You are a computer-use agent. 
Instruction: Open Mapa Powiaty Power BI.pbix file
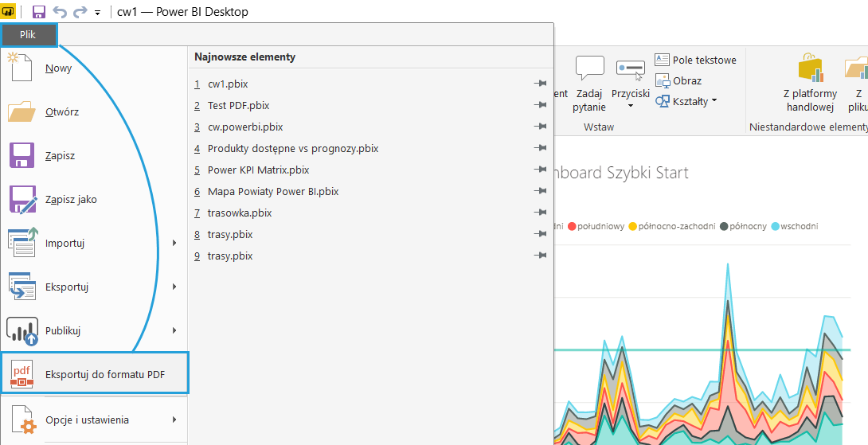point(272,191)
